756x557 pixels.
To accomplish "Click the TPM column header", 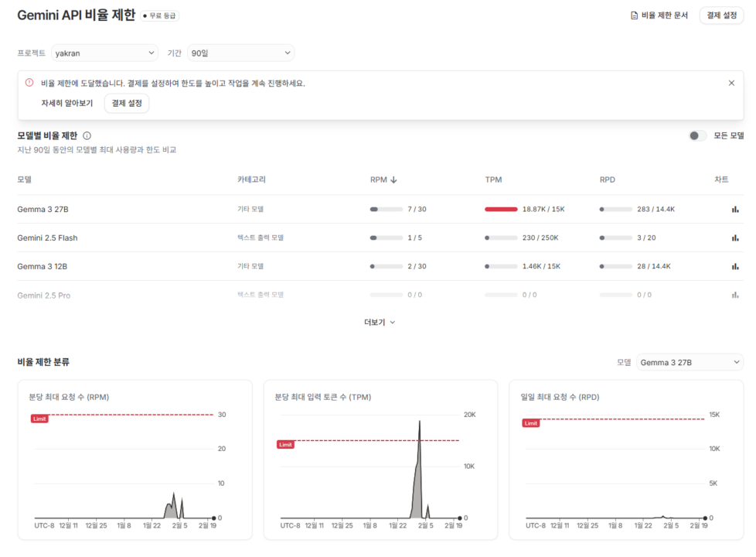I will (x=493, y=179).
